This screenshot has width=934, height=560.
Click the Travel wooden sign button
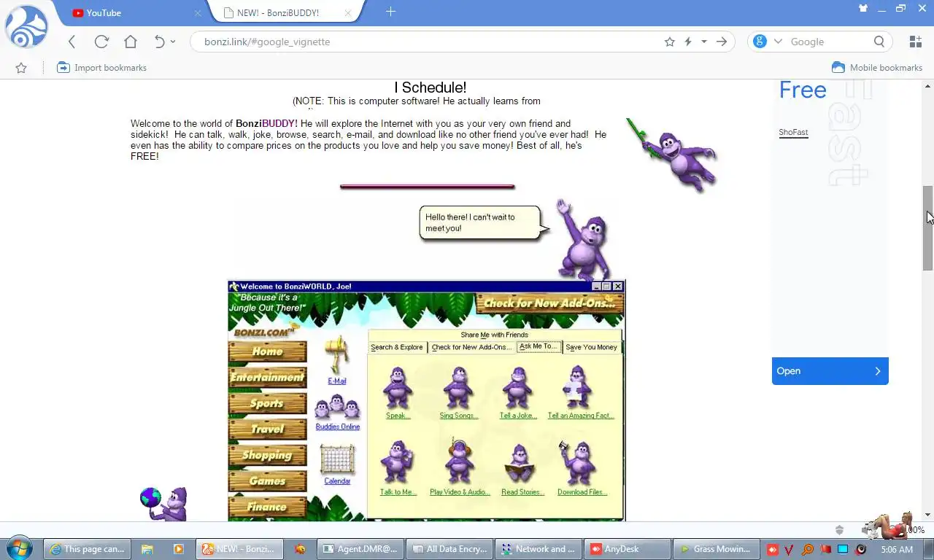coord(268,429)
